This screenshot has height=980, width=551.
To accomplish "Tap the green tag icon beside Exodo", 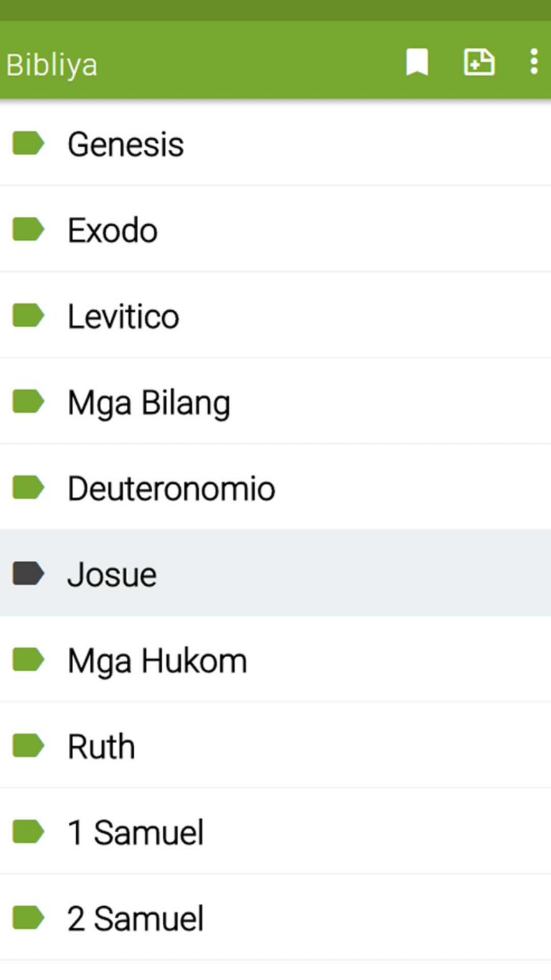I will (27, 230).
